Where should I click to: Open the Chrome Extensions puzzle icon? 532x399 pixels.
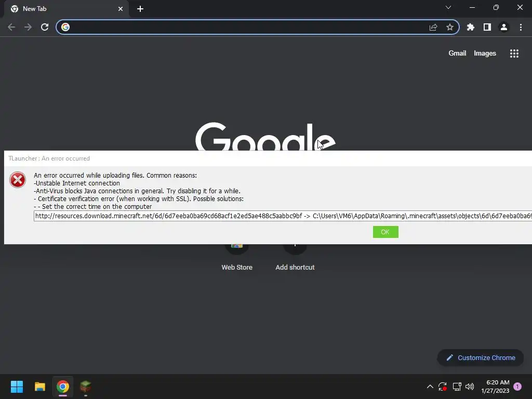(x=471, y=27)
